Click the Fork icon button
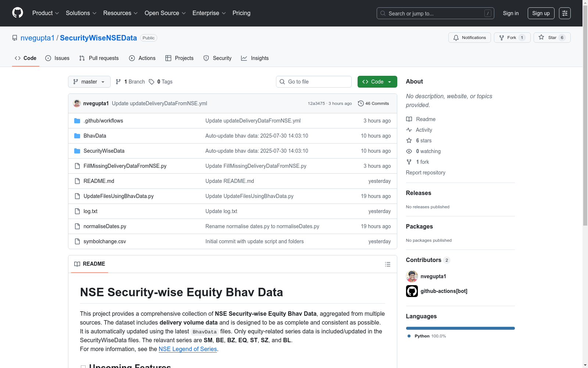588x368 pixels. coord(502,38)
